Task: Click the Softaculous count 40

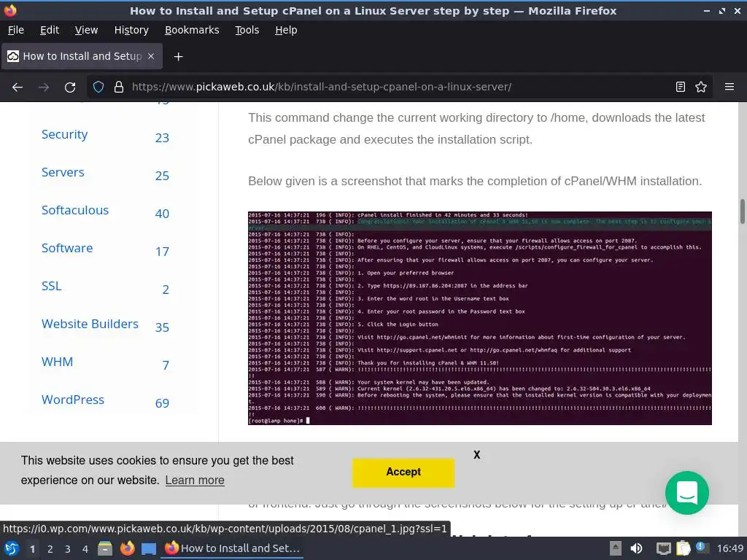Action: (x=162, y=214)
